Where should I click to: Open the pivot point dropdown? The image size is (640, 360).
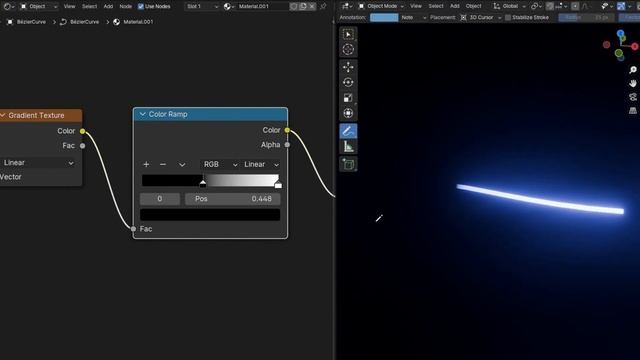click(536, 7)
